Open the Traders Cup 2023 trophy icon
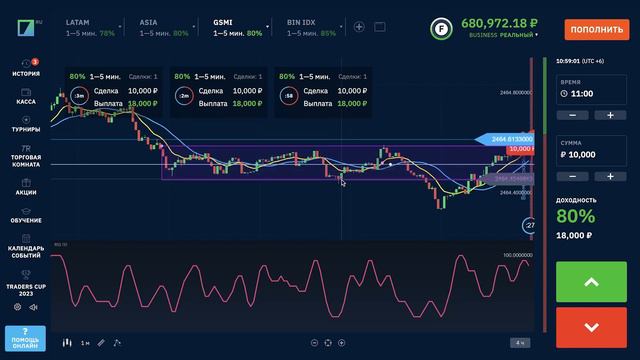Image resolution: width=640 pixels, height=360 pixels. coord(26,275)
